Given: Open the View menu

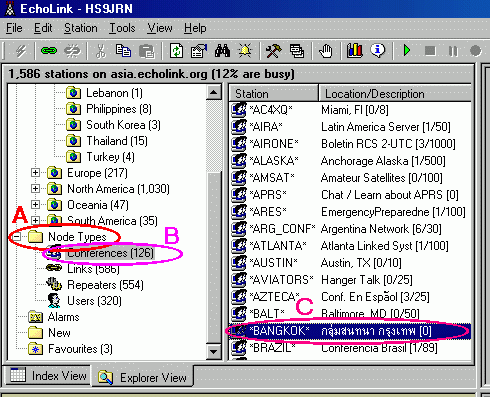Looking at the screenshot, I should [x=160, y=28].
